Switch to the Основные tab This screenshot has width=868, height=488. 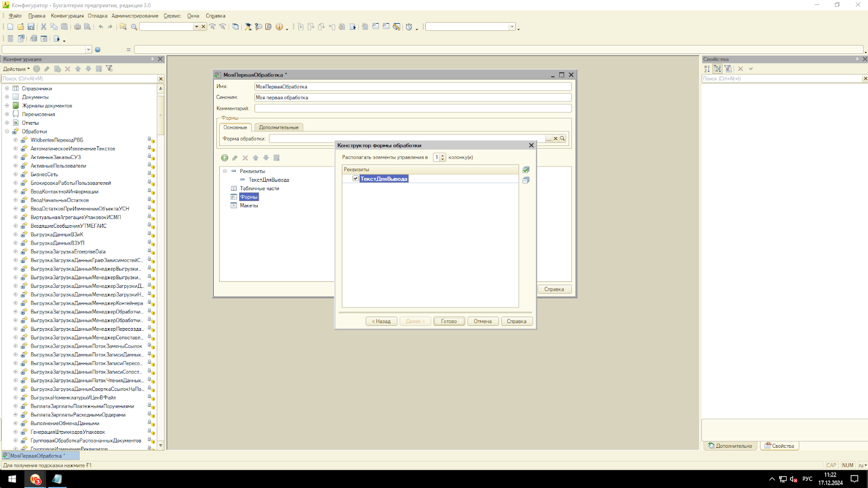[x=235, y=127]
